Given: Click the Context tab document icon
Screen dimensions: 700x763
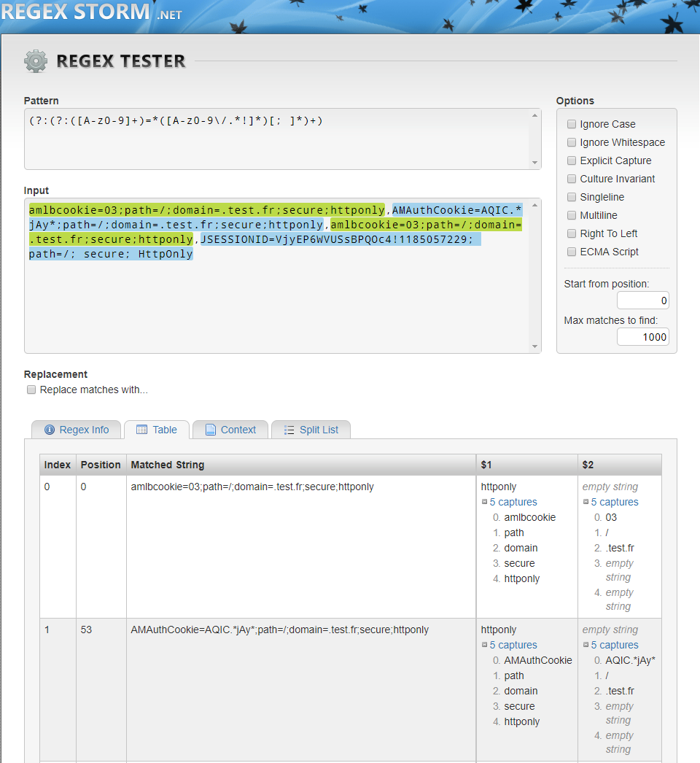Looking at the screenshot, I should 210,430.
